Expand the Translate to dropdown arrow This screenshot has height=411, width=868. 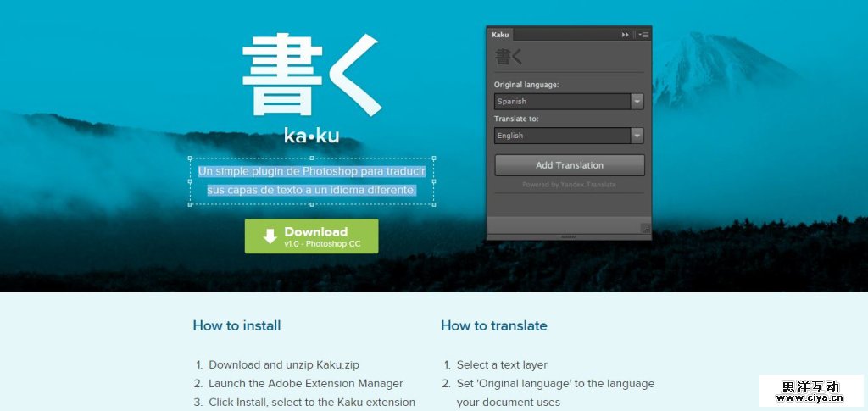pyautogui.click(x=637, y=136)
